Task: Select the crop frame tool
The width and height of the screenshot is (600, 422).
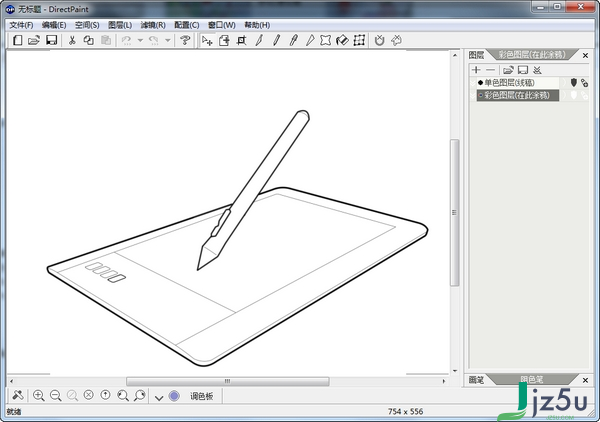Action: (x=241, y=40)
